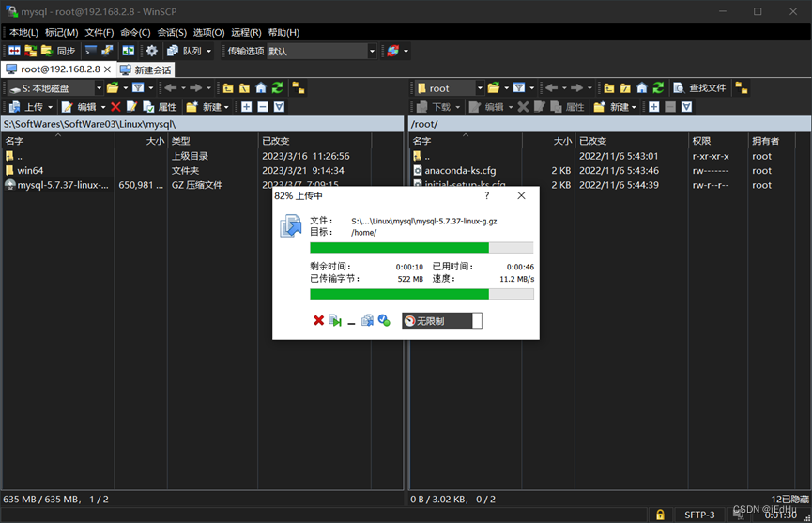Refresh the local panel
Viewport: 812px width, 523px height.
(x=278, y=88)
